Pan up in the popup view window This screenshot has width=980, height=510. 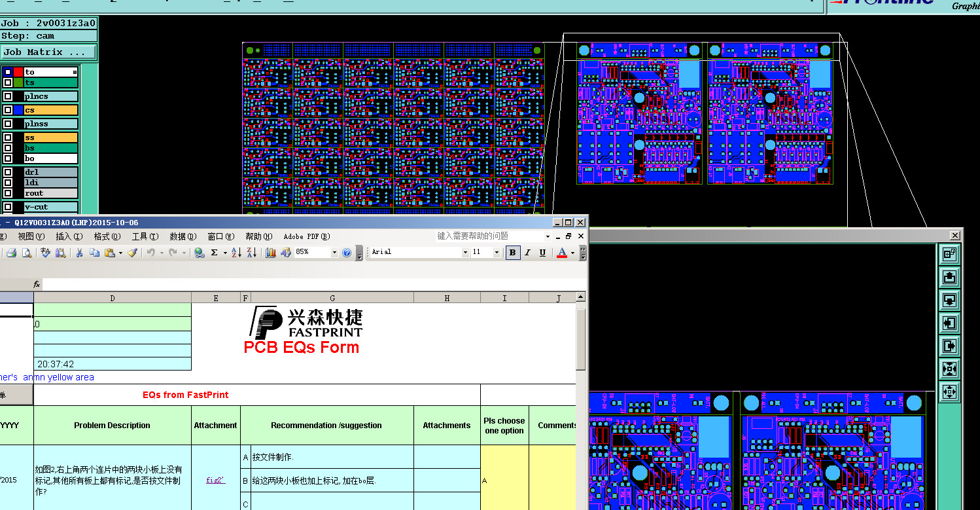[x=949, y=277]
